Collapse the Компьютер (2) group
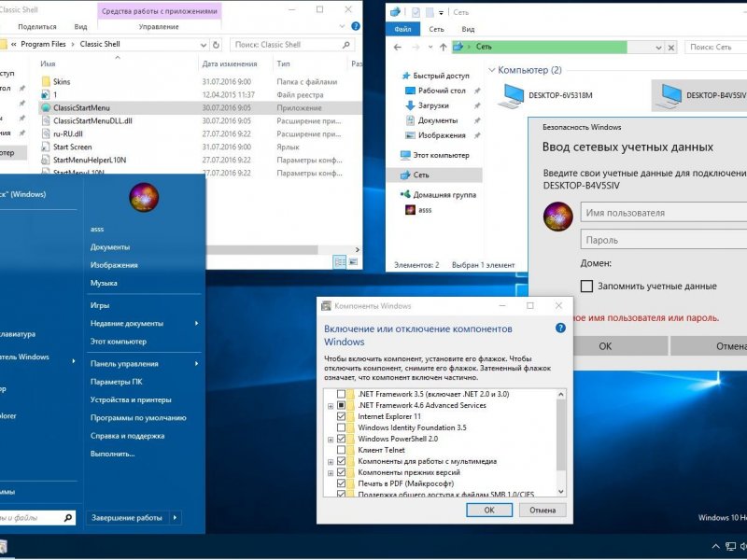 492,70
